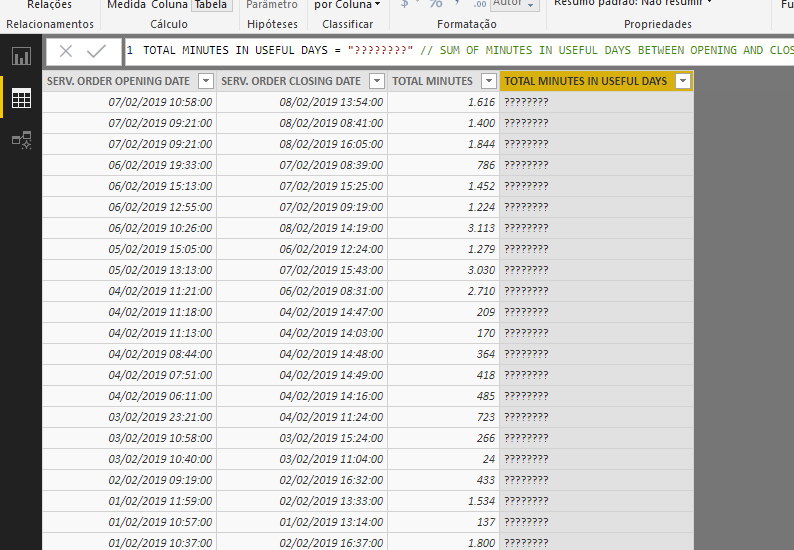This screenshot has height=550, width=794.
Task: Open TOTAL MINUTES IN USEFUL DAYS filter
Action: click(683, 81)
